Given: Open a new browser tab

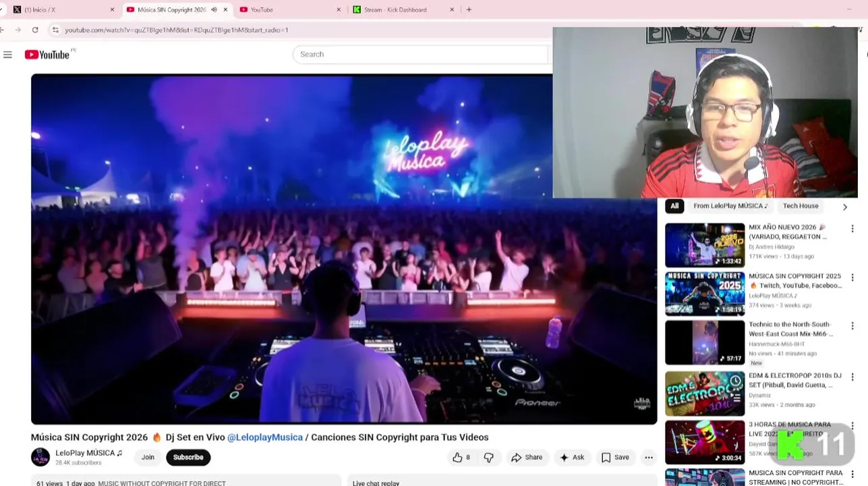Looking at the screenshot, I should coord(469,9).
